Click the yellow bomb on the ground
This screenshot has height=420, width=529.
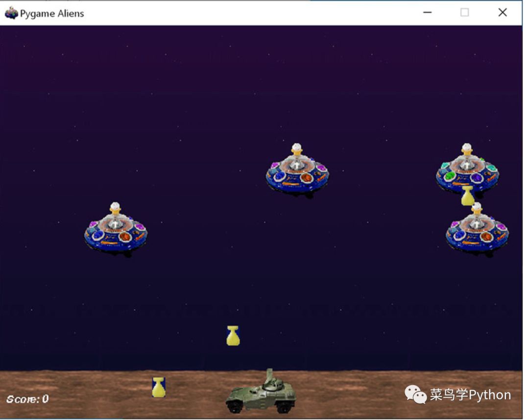click(x=159, y=387)
